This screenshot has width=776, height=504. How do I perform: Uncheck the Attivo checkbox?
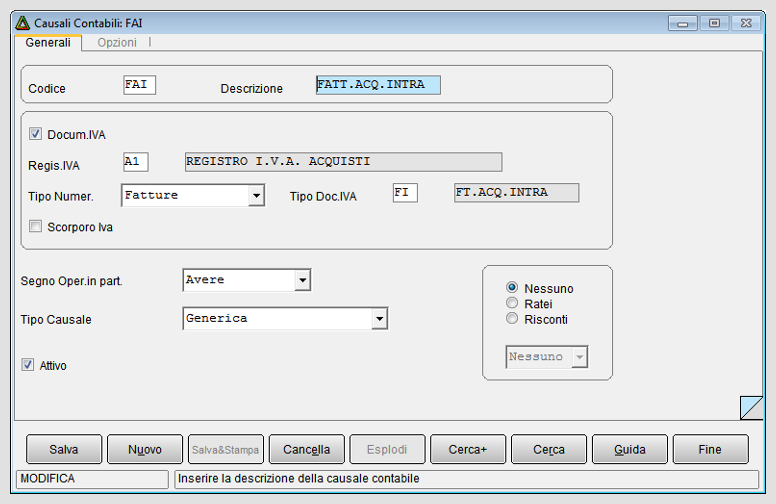click(28, 365)
